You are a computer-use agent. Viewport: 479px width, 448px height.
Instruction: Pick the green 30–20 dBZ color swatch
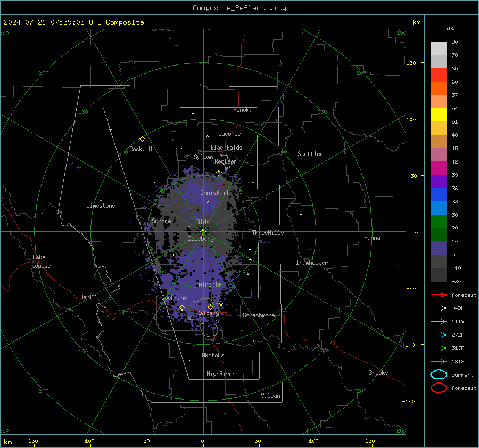coord(439,222)
